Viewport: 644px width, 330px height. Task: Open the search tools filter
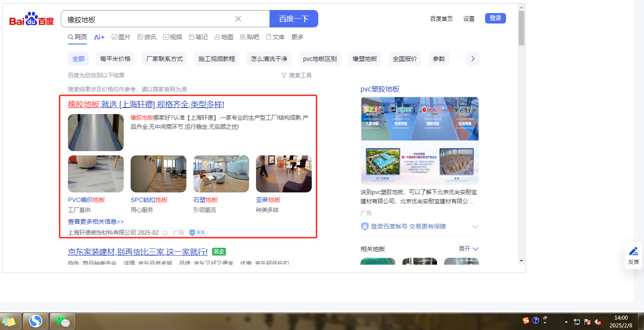(297, 75)
